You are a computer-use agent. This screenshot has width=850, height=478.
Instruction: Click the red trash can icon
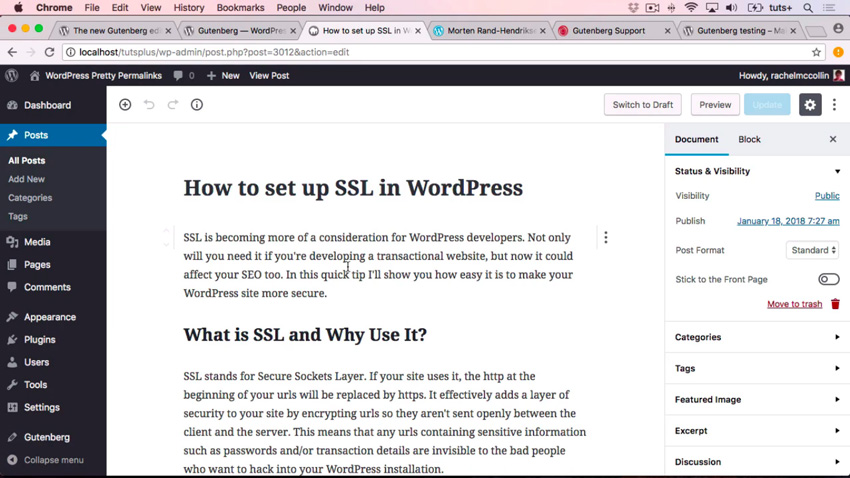[835, 304]
